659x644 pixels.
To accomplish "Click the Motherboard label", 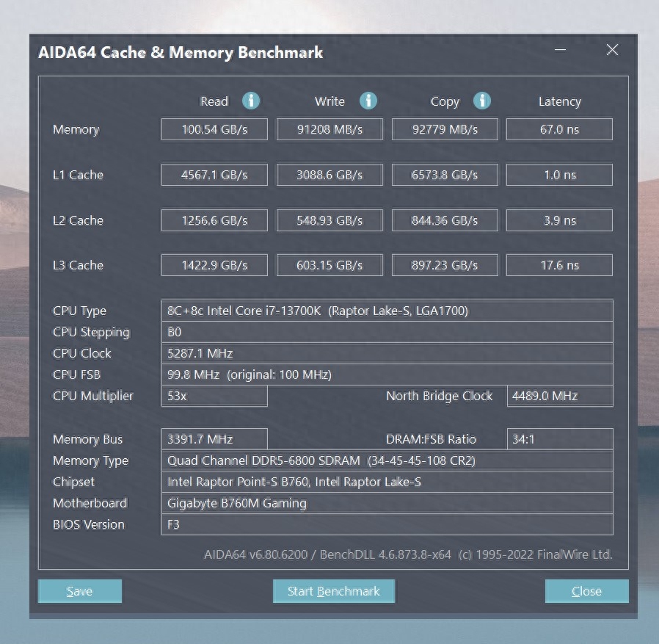I will point(90,504).
